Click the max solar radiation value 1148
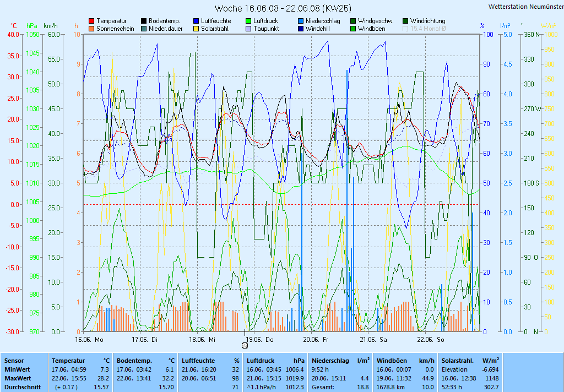564x392 pixels. [x=492, y=378]
